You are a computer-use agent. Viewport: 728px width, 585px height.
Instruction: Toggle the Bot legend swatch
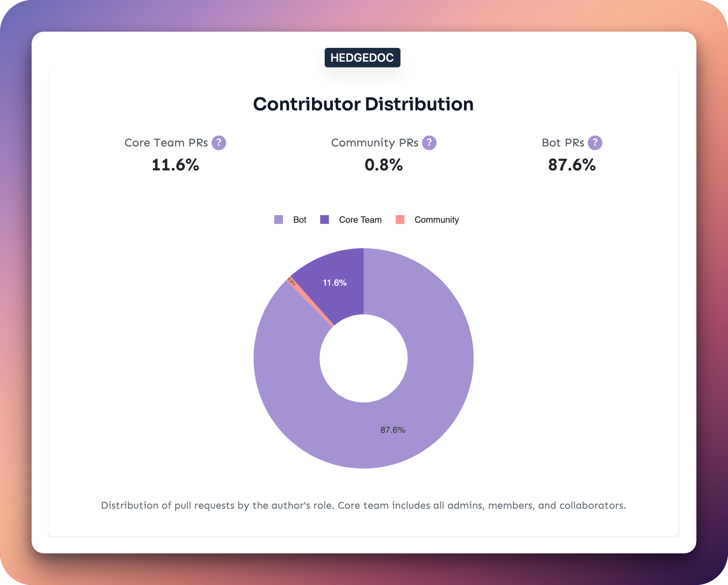point(278,219)
